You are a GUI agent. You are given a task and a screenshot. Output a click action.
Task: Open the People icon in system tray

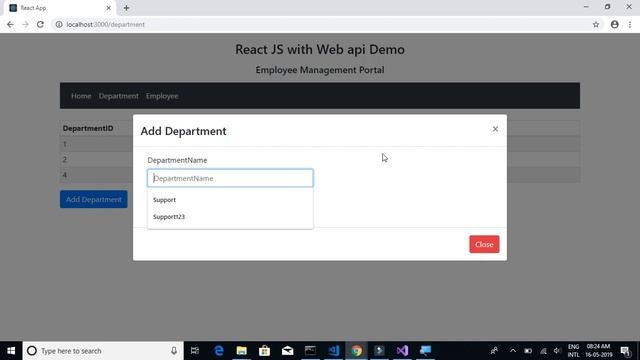(494, 351)
